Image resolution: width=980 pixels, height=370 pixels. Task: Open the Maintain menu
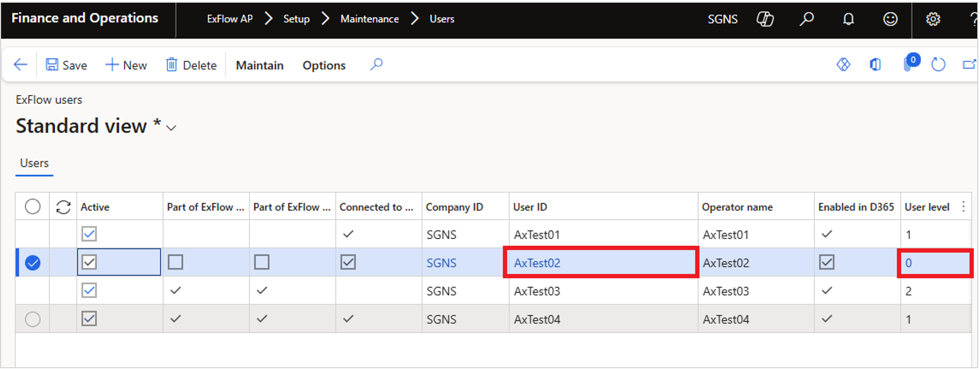[x=259, y=65]
